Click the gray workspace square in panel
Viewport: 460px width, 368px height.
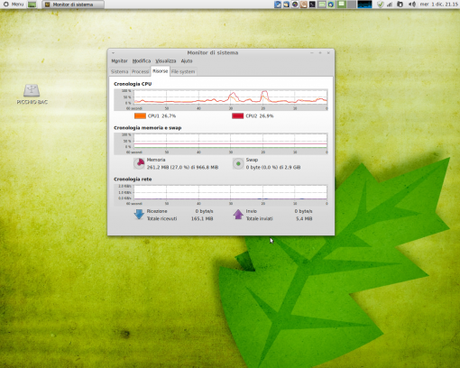(x=351, y=4)
